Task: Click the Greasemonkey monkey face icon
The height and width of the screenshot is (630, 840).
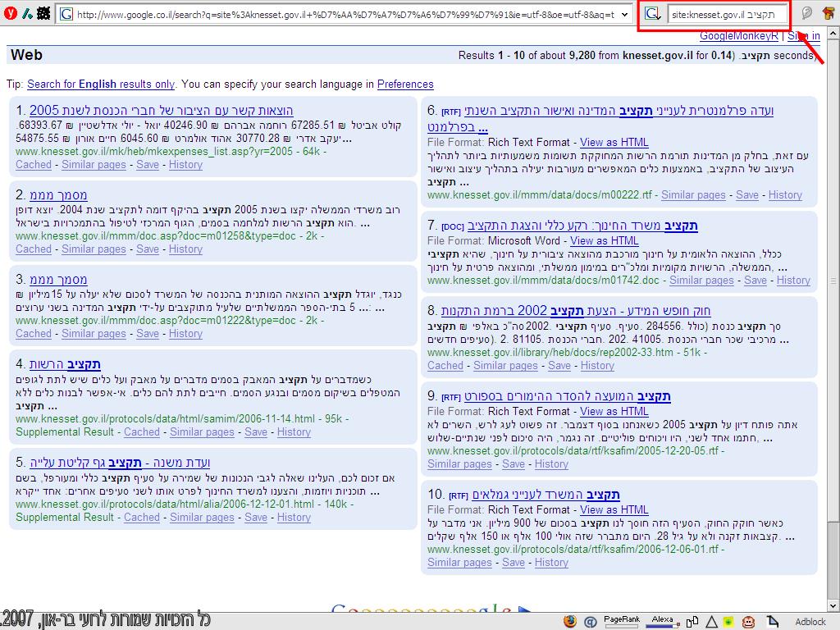Action: (748, 622)
